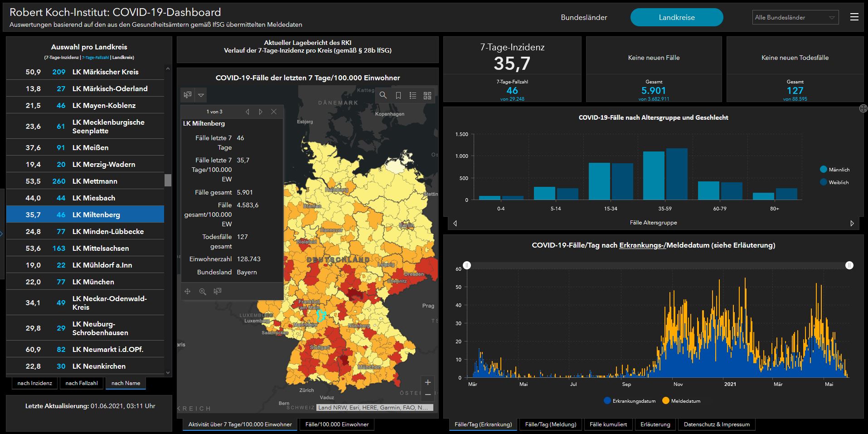Open the map bookmarks icon
Image resolution: width=868 pixels, height=434 pixels.
point(398,95)
